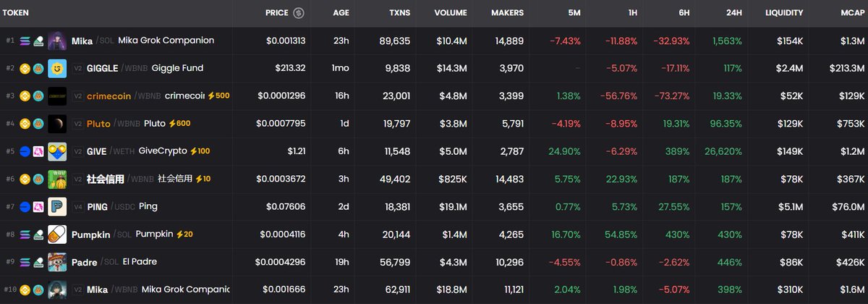
Task: Click the Pumpkin token icon
Action: 57,235
